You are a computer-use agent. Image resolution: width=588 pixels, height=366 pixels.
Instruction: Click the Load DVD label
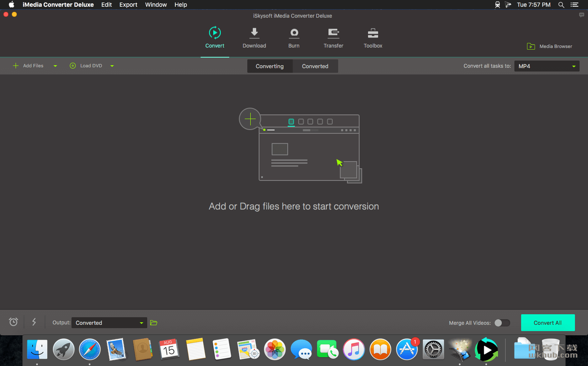(x=91, y=66)
